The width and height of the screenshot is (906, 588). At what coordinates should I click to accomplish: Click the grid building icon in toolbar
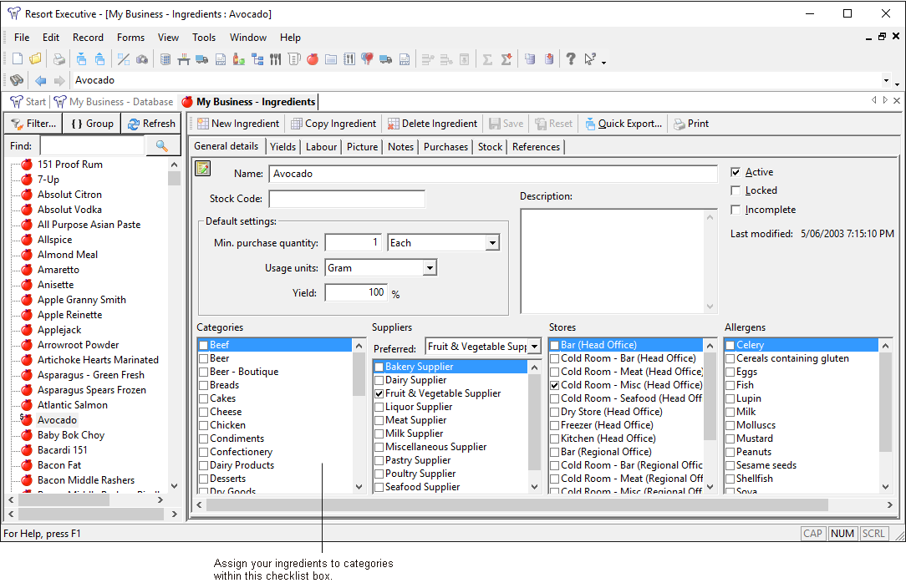(165, 59)
